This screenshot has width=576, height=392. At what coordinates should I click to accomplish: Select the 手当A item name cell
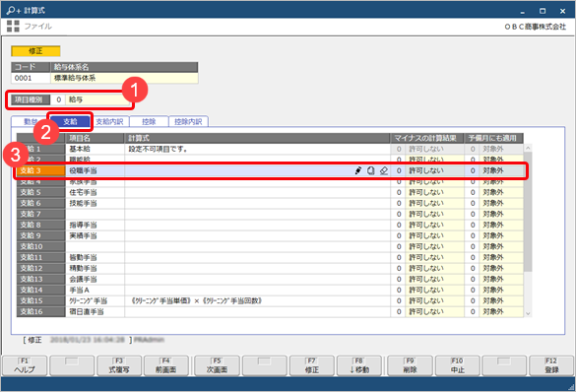[x=95, y=290]
